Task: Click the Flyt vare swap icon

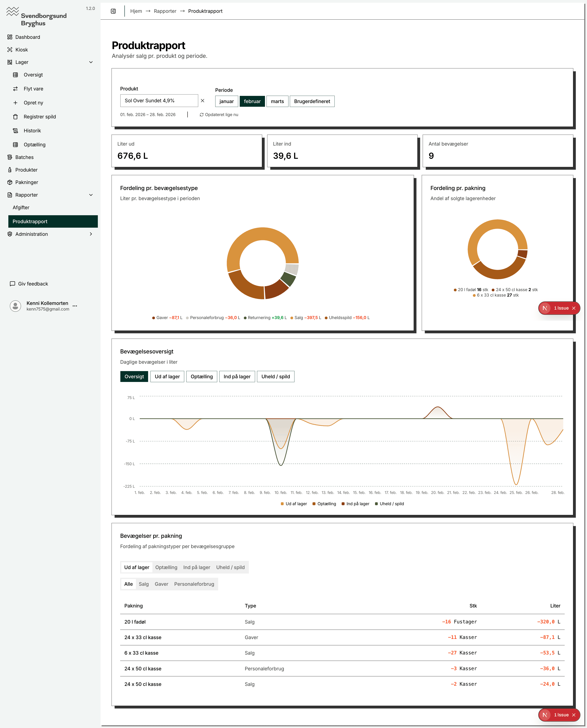Action: click(x=16, y=89)
